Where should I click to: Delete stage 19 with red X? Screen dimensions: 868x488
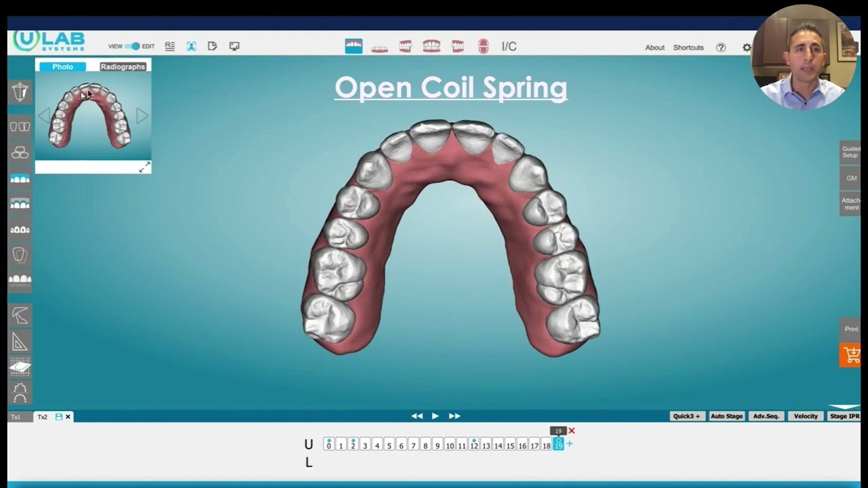click(572, 430)
